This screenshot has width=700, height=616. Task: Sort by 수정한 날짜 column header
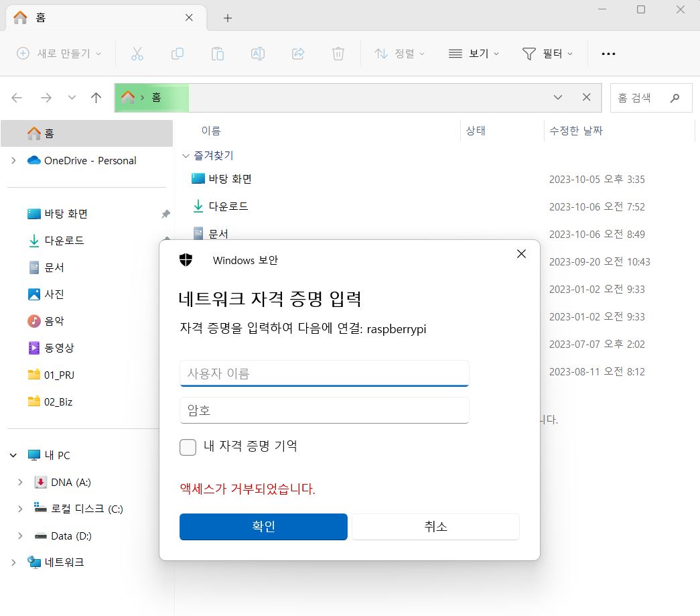click(576, 131)
